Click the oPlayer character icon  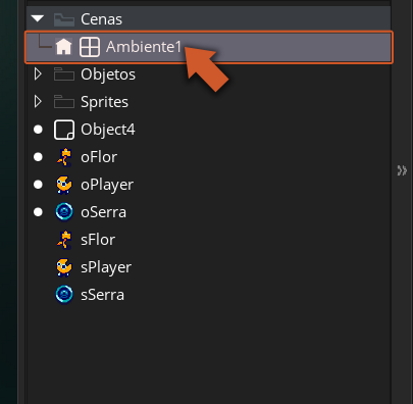click(x=64, y=185)
